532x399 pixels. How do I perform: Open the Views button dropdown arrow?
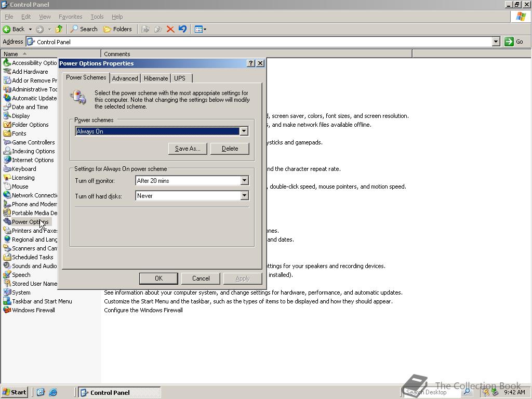(205, 29)
